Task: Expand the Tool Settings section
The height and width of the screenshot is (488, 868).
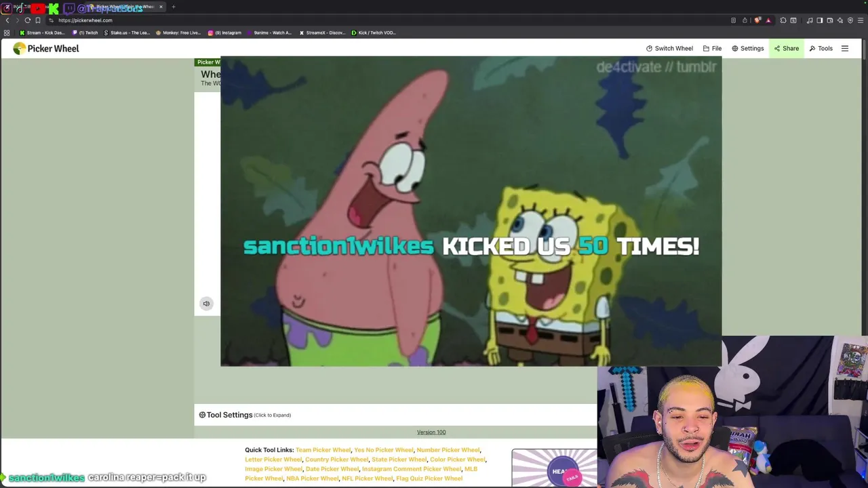Action: (245, 415)
